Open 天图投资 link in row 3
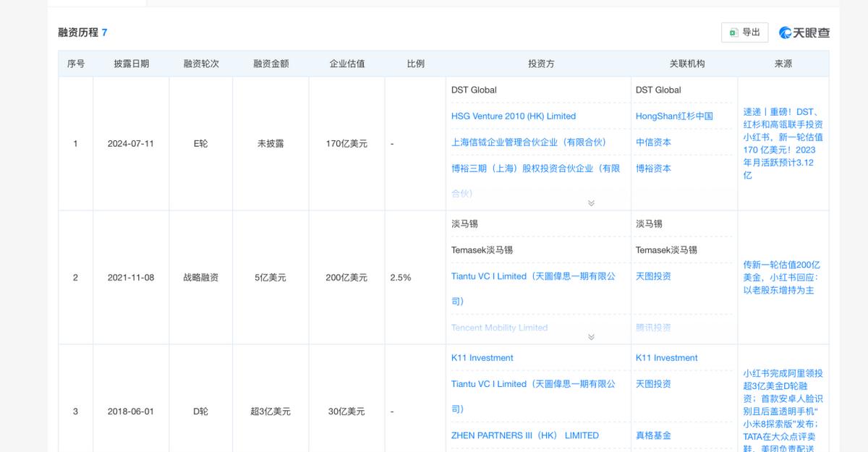The width and height of the screenshot is (868, 452). pos(653,383)
